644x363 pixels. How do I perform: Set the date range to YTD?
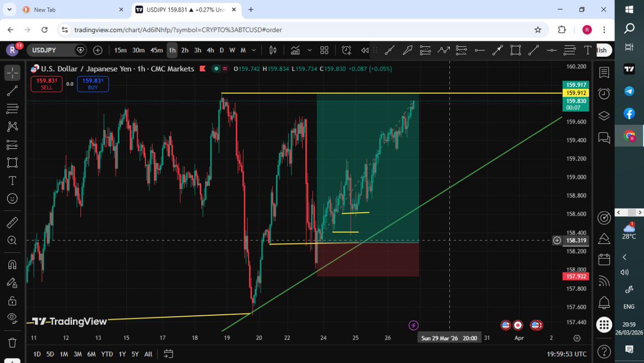[x=107, y=354]
